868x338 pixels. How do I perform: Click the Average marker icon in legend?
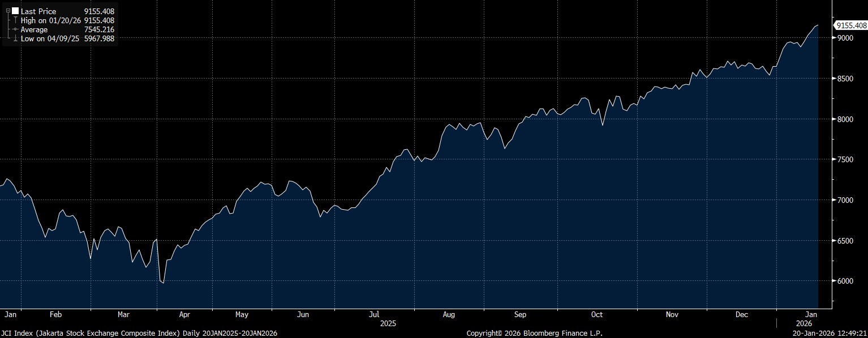[15, 29]
